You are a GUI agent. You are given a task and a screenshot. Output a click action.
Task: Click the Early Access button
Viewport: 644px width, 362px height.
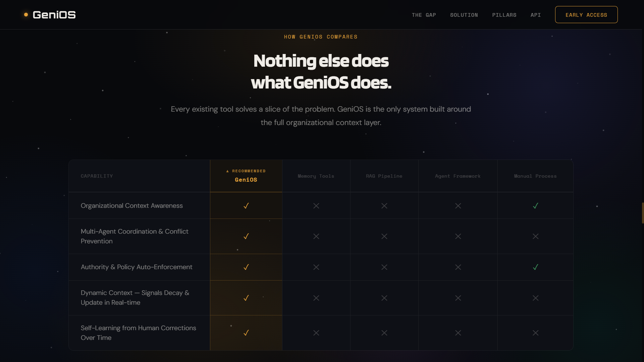click(x=586, y=15)
